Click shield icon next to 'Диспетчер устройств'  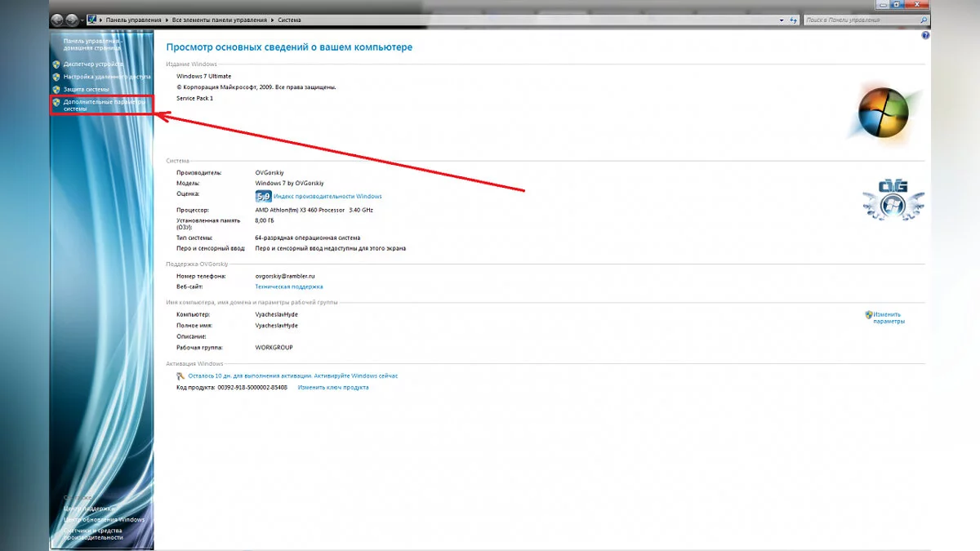tap(56, 64)
